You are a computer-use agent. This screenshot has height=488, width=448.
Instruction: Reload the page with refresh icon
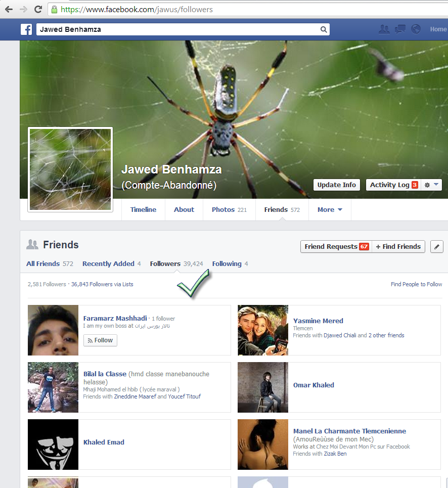[38, 9]
